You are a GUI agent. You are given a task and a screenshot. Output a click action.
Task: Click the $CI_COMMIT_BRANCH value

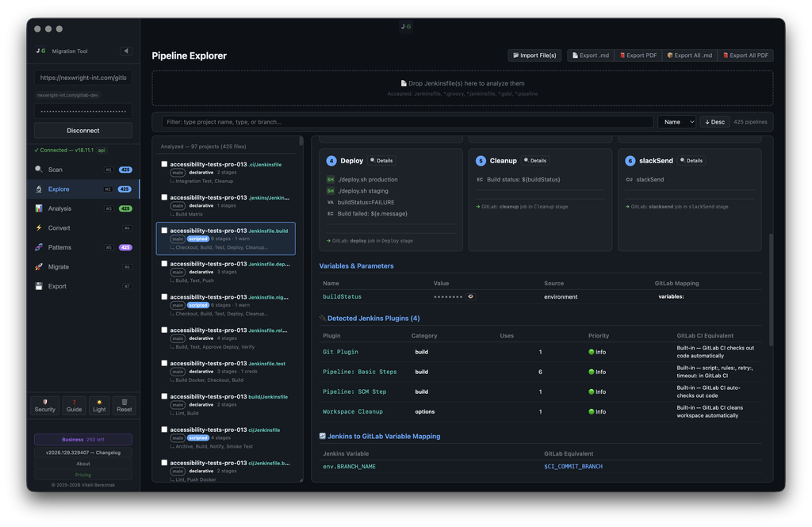coord(573,467)
